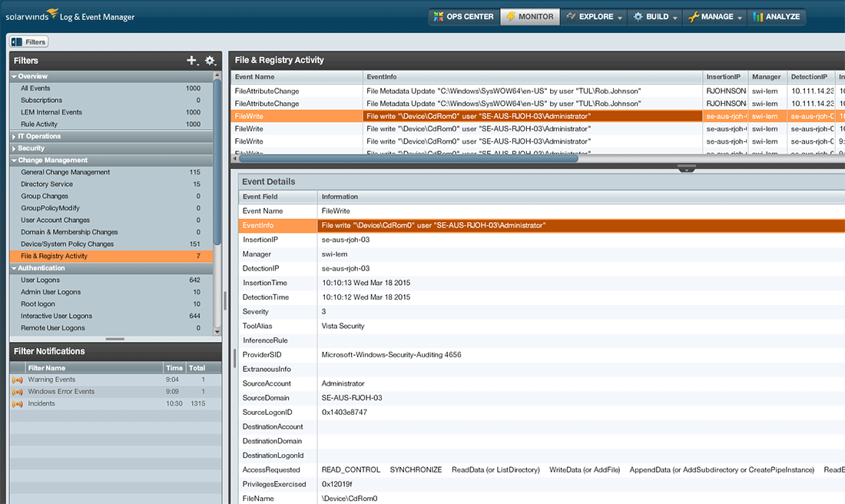The height and width of the screenshot is (504, 845).
Task: Sort by the DetectionIP column header
Action: click(x=810, y=77)
